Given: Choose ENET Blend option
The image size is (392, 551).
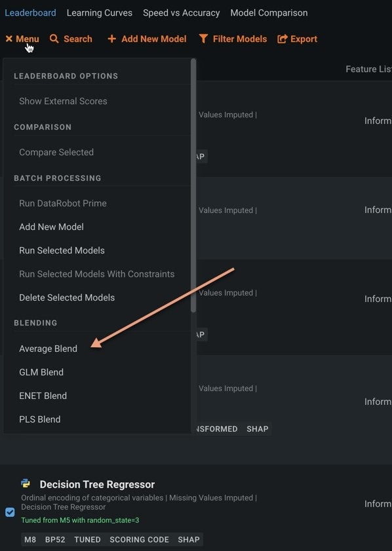Looking at the screenshot, I should click(43, 396).
